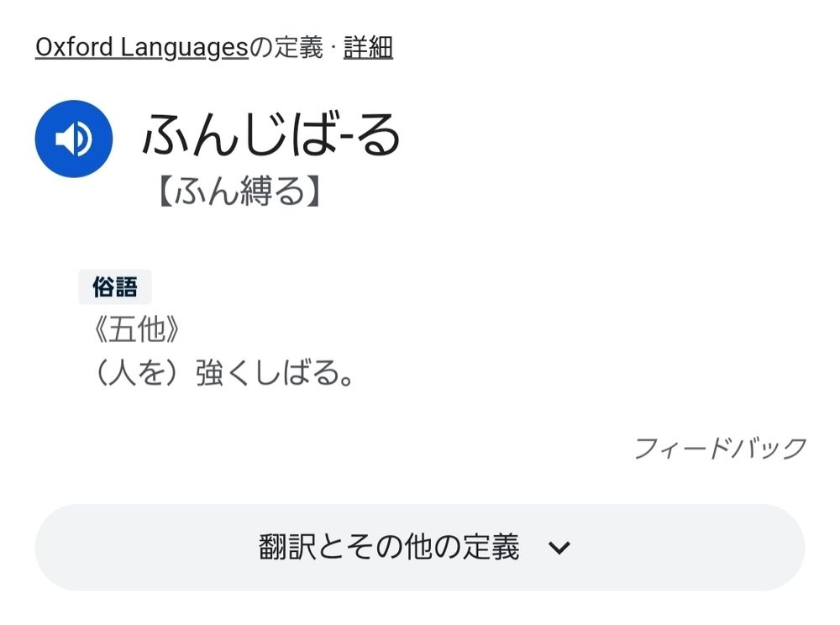This screenshot has width=840, height=625.
Task: Click the word しばる ending the definition
Action: 297,373
